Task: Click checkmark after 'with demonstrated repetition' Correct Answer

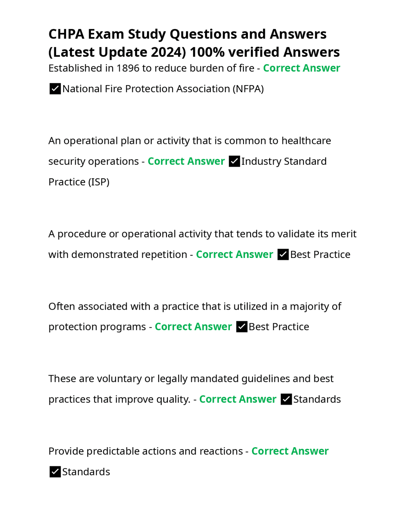Action: tap(283, 254)
